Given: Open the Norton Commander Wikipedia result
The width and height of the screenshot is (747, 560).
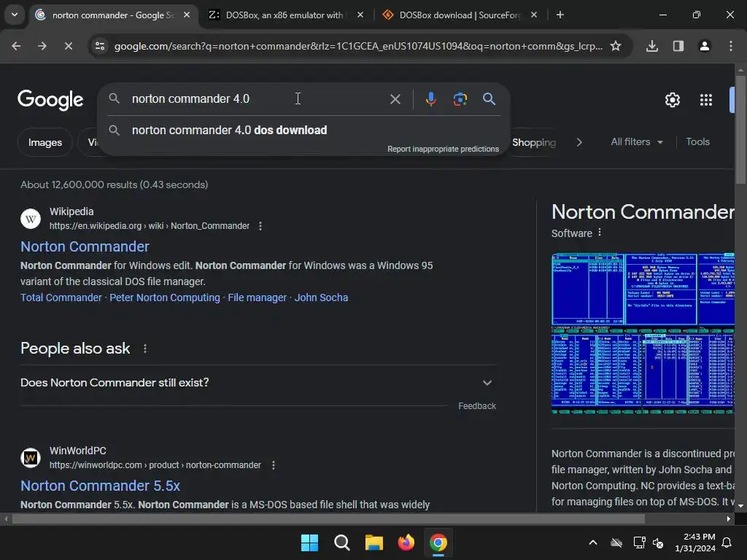Looking at the screenshot, I should point(85,246).
